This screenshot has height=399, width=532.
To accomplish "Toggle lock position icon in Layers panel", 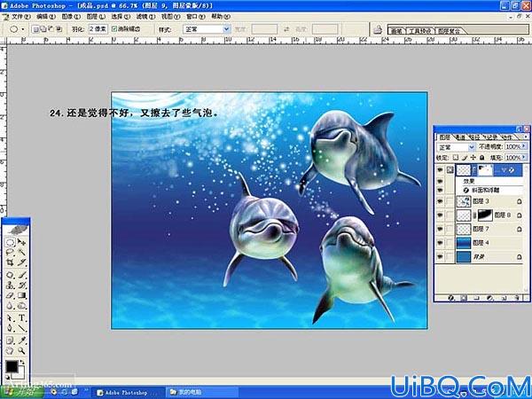I will [473, 158].
